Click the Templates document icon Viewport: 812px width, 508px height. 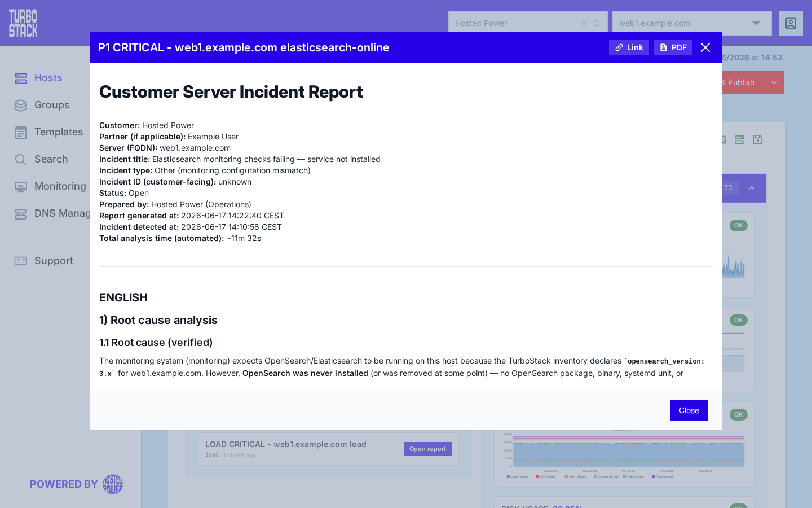pyautogui.click(x=21, y=133)
